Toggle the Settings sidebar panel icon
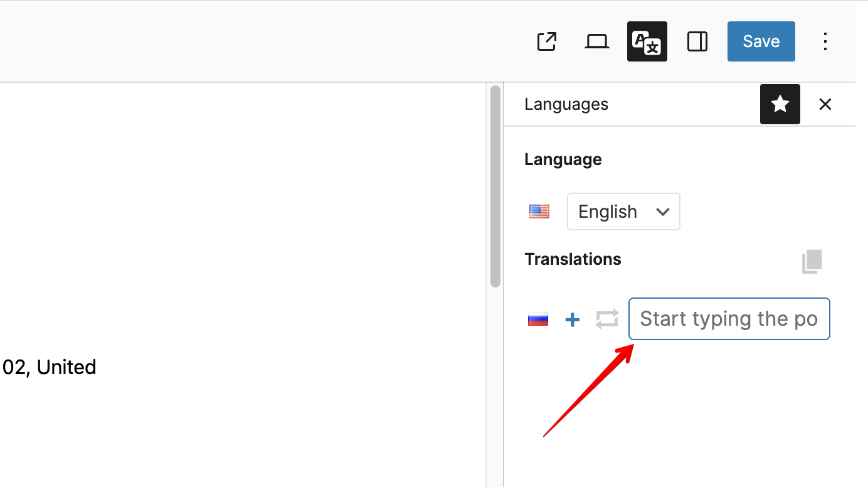The image size is (868, 487). point(697,41)
